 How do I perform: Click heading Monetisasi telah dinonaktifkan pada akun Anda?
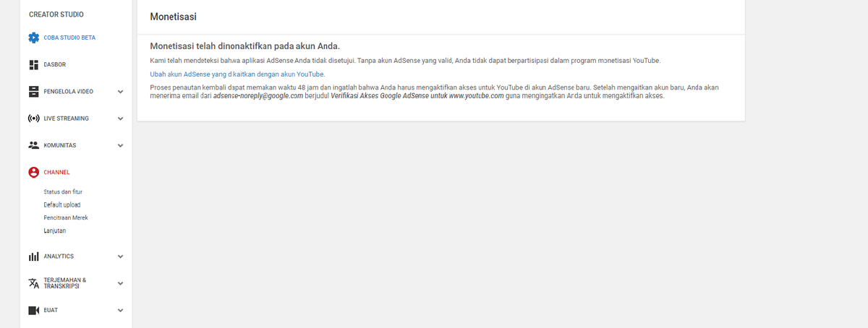click(x=244, y=46)
